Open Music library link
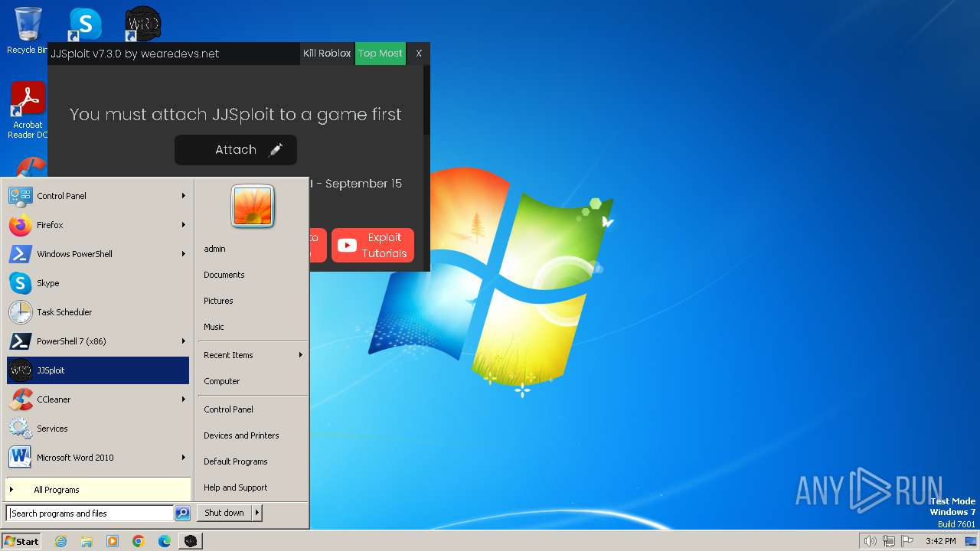 (x=253, y=327)
